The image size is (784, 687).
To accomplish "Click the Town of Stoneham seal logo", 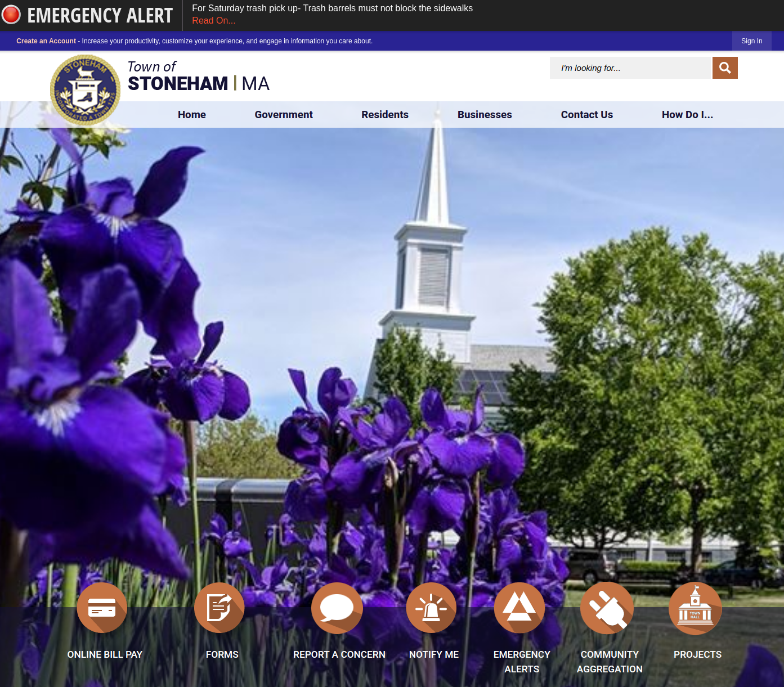I will click(85, 90).
